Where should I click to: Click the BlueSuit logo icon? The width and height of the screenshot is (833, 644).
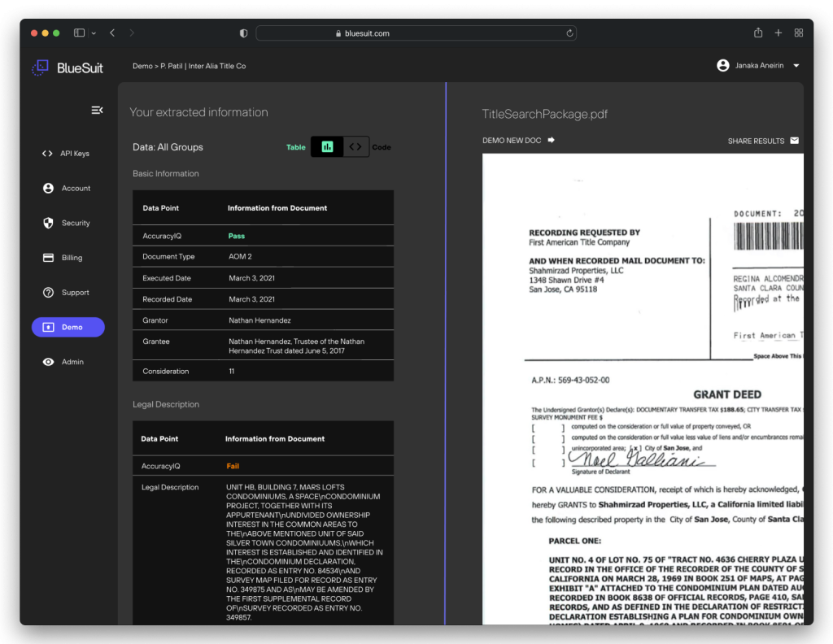coord(40,67)
